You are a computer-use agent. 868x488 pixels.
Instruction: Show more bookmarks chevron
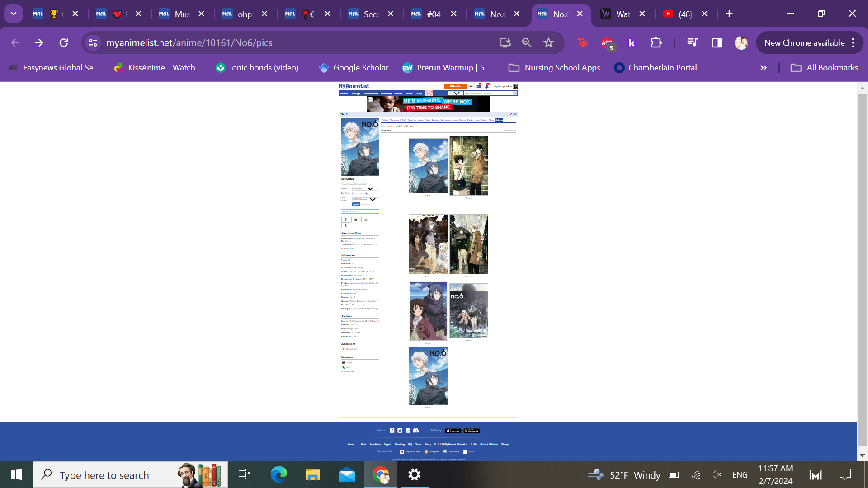click(764, 68)
